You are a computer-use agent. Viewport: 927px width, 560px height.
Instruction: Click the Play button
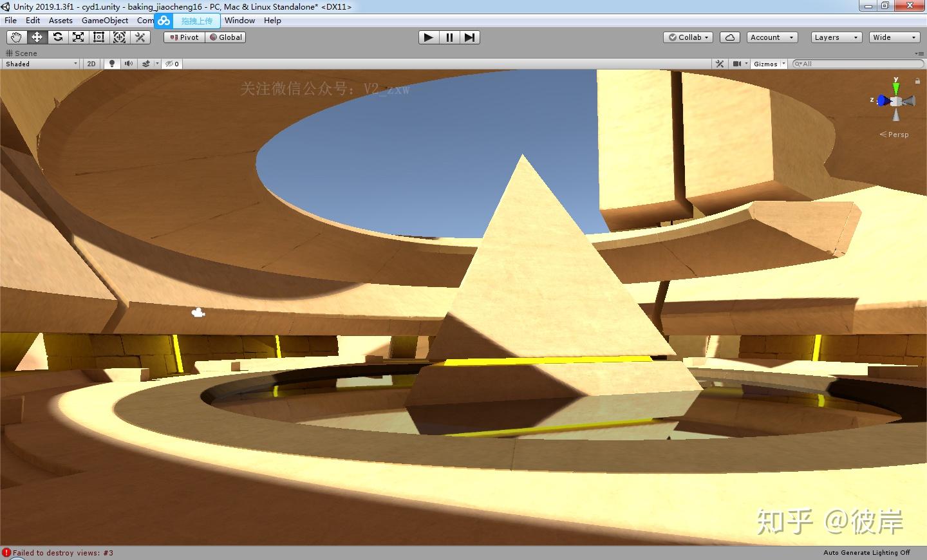point(428,37)
